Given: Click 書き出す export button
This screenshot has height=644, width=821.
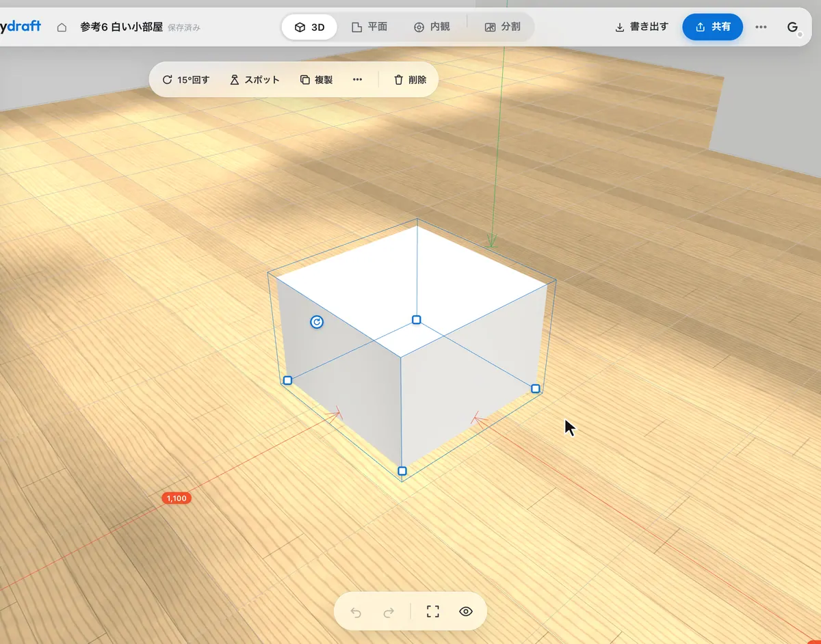Looking at the screenshot, I should 642,27.
